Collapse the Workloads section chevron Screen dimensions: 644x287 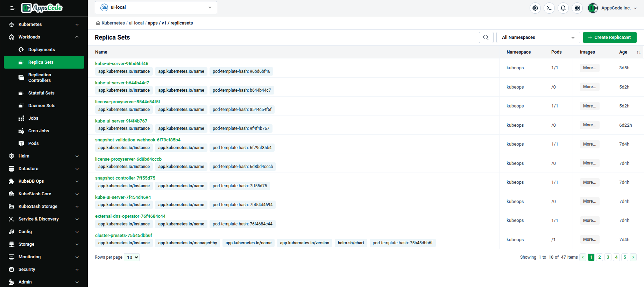[x=77, y=37]
